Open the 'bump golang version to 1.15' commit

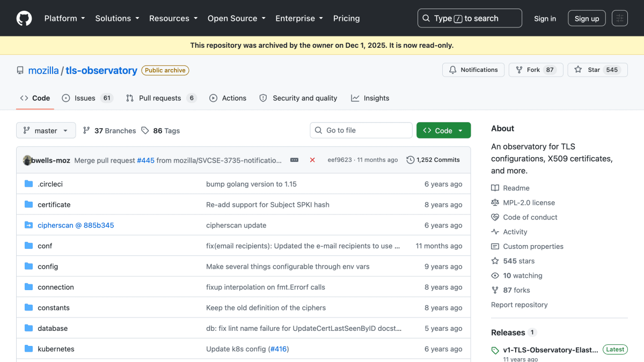(251, 184)
